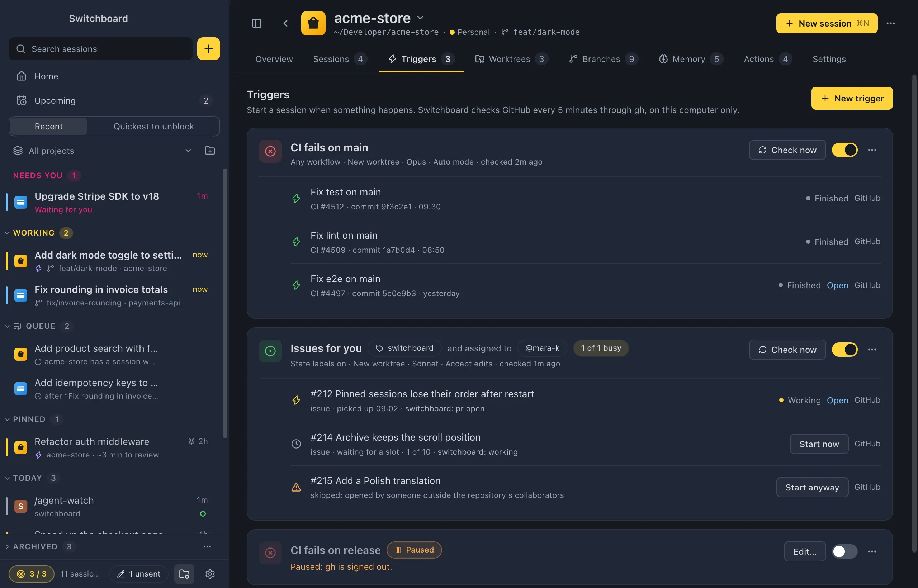This screenshot has width=918, height=588.
Task: Open the Open link on issue #212
Action: [x=837, y=400]
